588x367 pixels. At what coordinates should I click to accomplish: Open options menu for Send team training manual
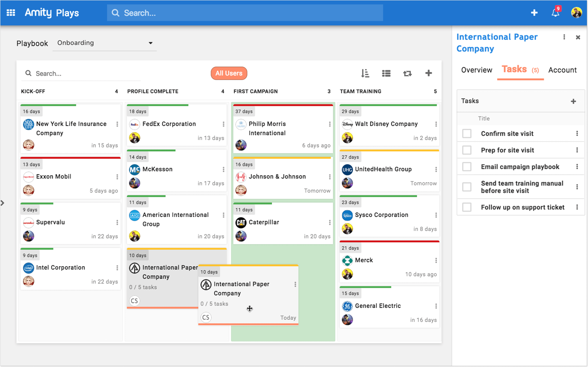pos(577,187)
